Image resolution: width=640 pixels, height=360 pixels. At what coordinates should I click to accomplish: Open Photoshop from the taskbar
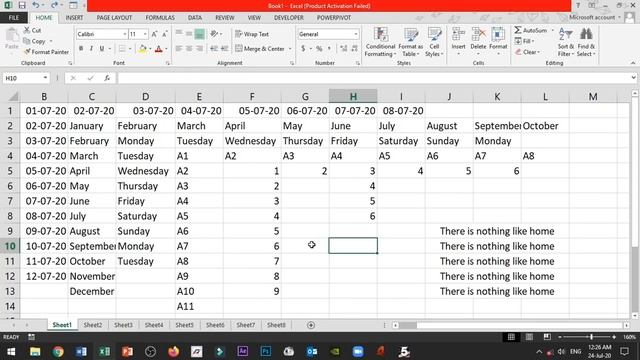(x=266, y=351)
